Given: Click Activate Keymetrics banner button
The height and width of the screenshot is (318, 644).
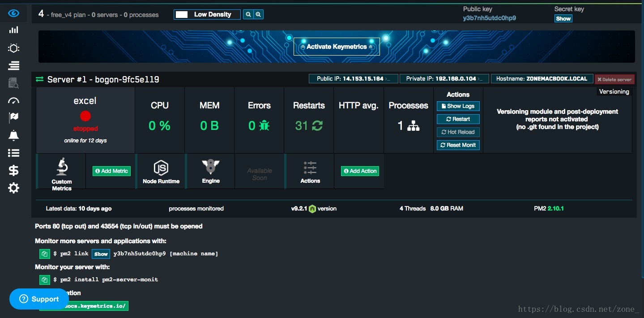Looking at the screenshot, I should tap(337, 47).
